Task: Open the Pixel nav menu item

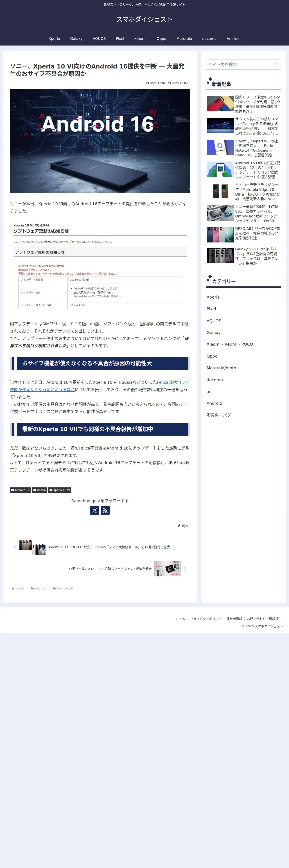Action: coord(120,39)
